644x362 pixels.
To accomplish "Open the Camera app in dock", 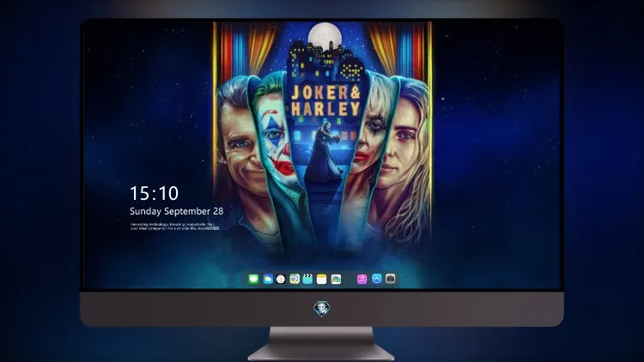I will tap(391, 279).
